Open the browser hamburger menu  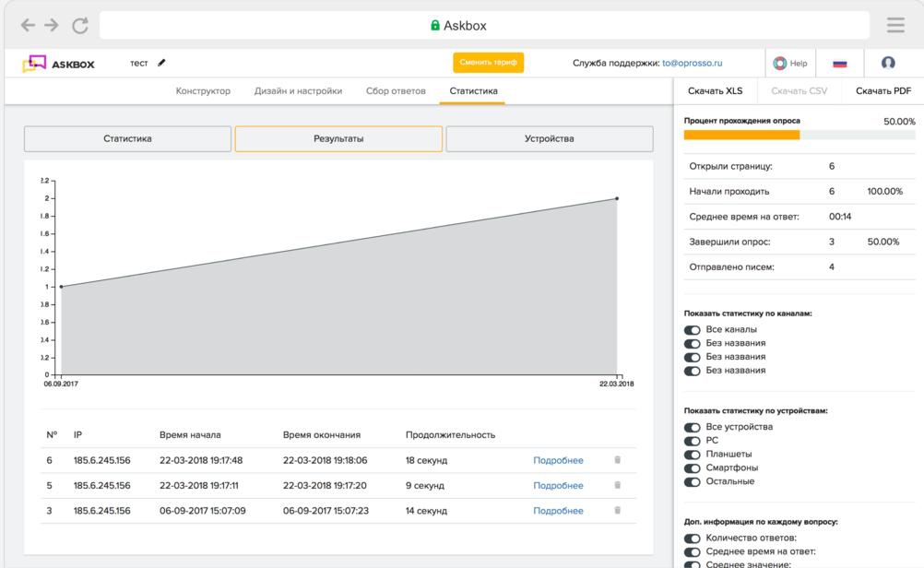point(895,25)
